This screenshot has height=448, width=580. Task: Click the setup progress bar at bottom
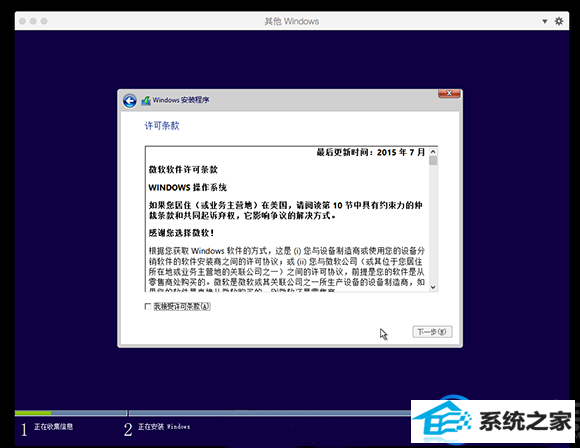tap(213, 413)
